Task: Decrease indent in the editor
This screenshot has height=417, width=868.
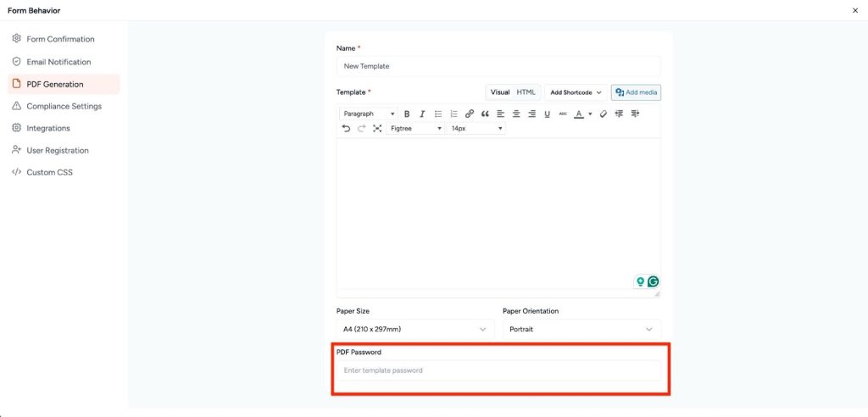Action: click(619, 114)
